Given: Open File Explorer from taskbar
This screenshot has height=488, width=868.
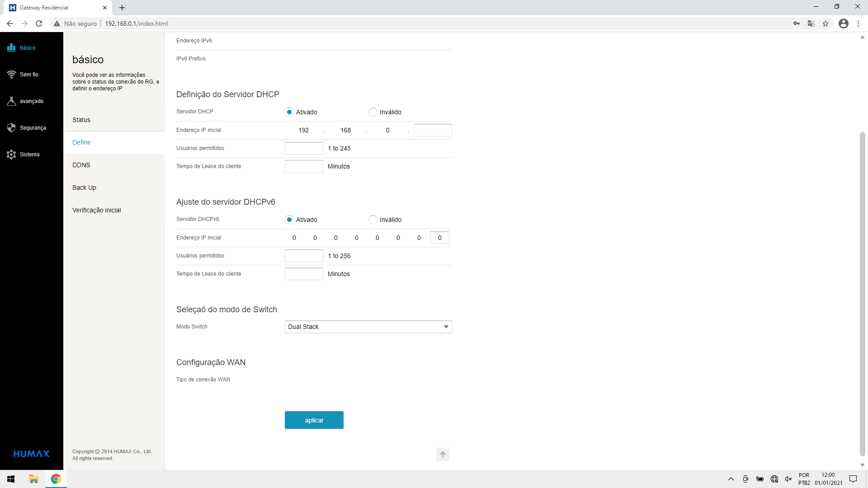Looking at the screenshot, I should [x=33, y=479].
